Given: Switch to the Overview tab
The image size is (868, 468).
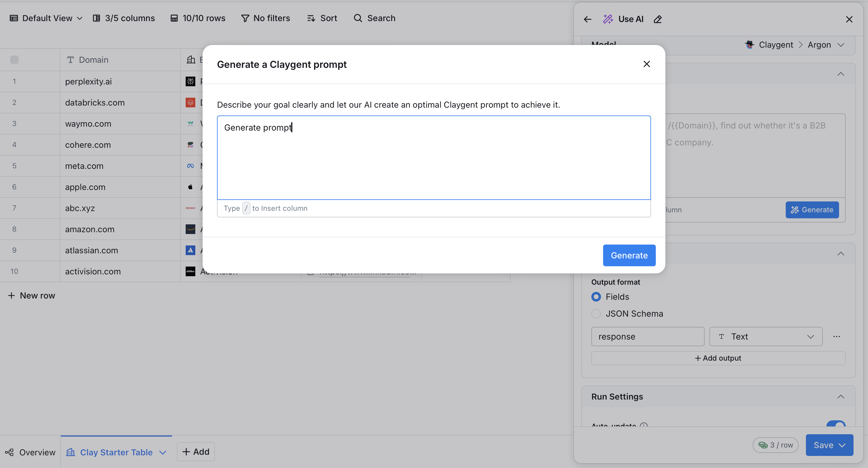Looking at the screenshot, I should pos(30,452).
